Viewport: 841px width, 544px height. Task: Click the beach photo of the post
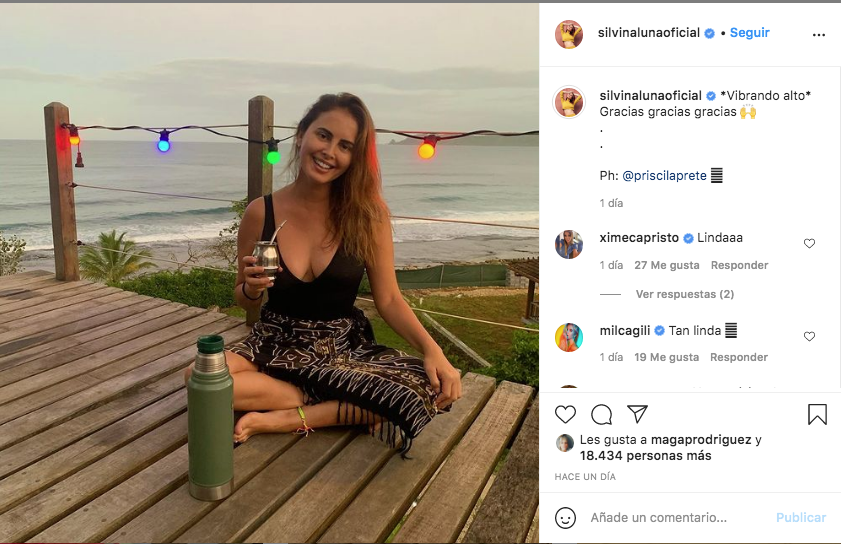pos(269,272)
